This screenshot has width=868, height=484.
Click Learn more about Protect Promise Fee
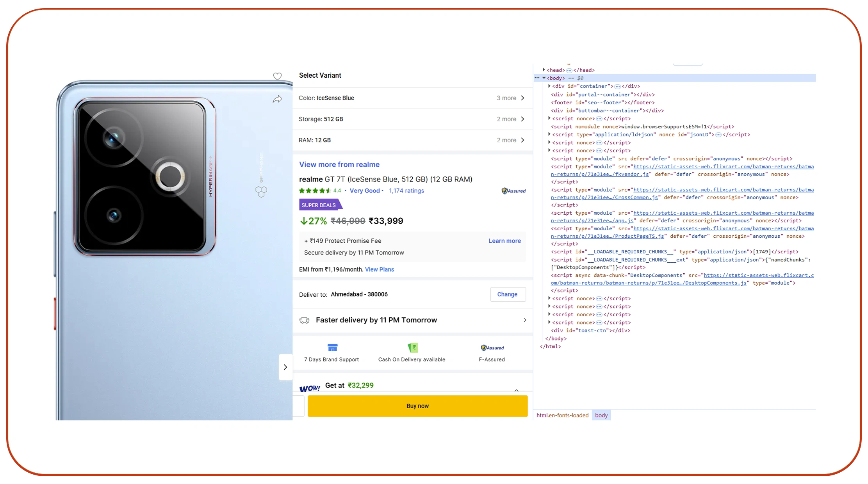pos(504,241)
